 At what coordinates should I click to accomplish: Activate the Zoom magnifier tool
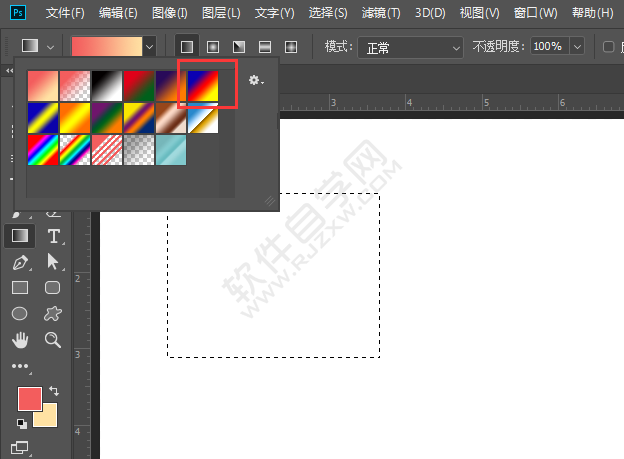[x=53, y=340]
